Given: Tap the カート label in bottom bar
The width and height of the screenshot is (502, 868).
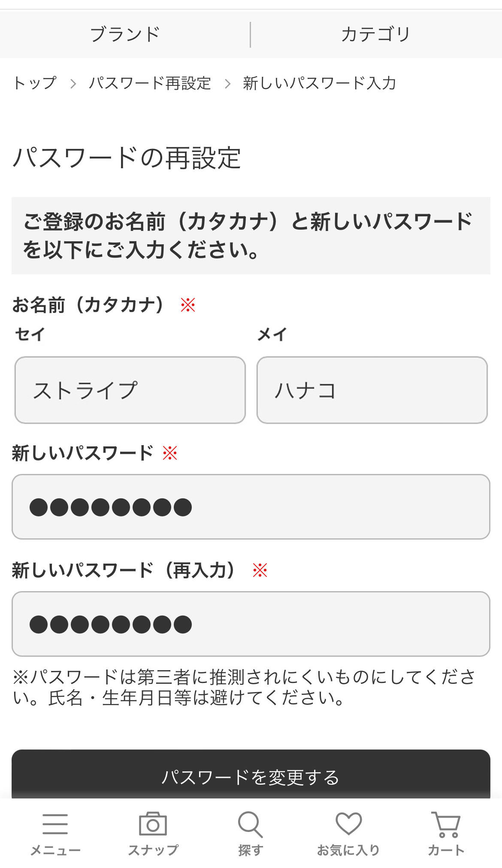Looking at the screenshot, I should pos(446,850).
